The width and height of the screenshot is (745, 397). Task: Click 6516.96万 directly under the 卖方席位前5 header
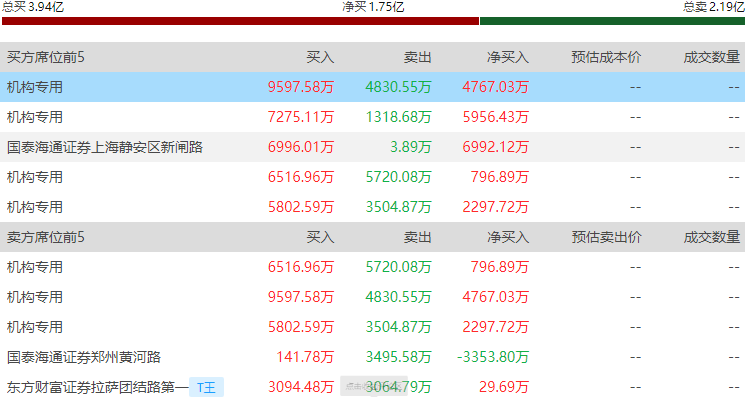click(301, 267)
